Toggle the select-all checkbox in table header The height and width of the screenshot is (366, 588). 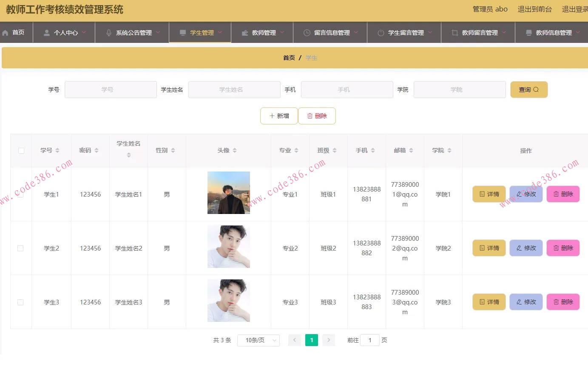coord(21,151)
